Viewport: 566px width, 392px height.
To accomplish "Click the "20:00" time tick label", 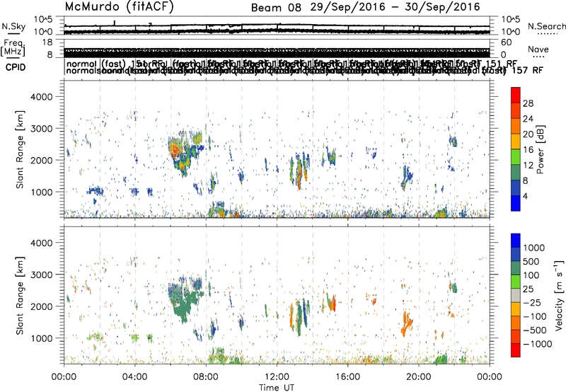I will pyautogui.click(x=418, y=377).
